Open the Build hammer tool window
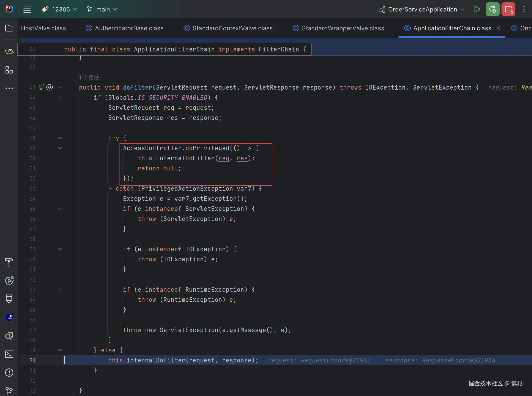The width and height of the screenshot is (532, 396). click(9, 262)
